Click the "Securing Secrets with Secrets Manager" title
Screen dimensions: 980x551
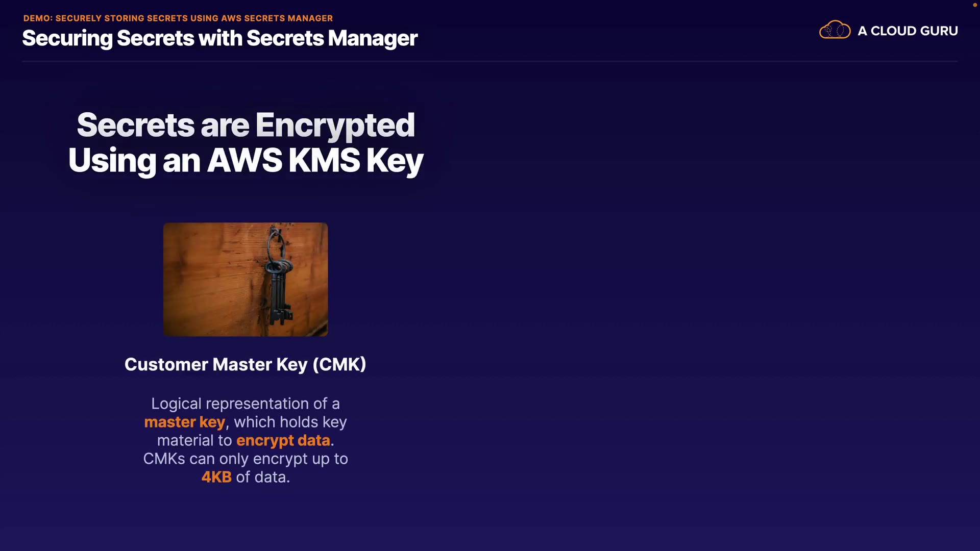coord(219,38)
